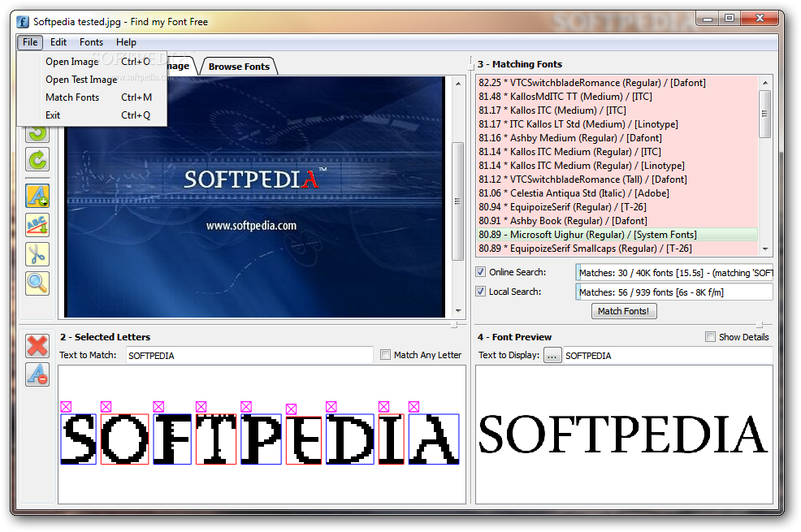Click the ellipsis button beside Text to Display
The image size is (801, 532).
coord(552,356)
